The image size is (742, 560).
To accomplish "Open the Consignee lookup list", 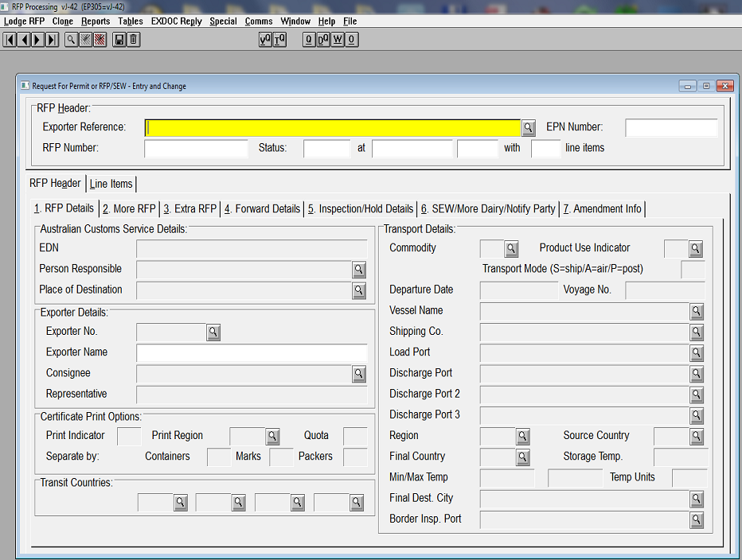I will pos(359,373).
